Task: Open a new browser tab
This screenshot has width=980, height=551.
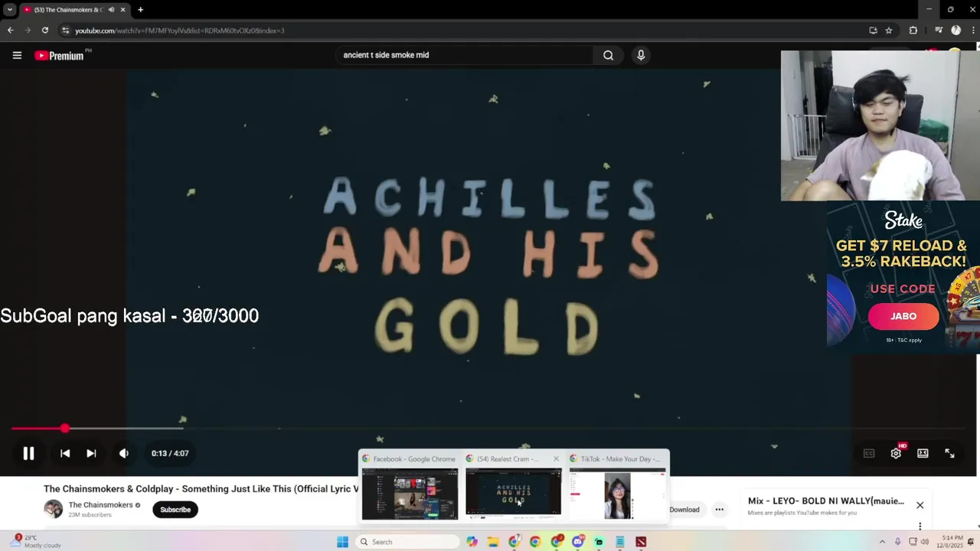Action: click(x=140, y=10)
